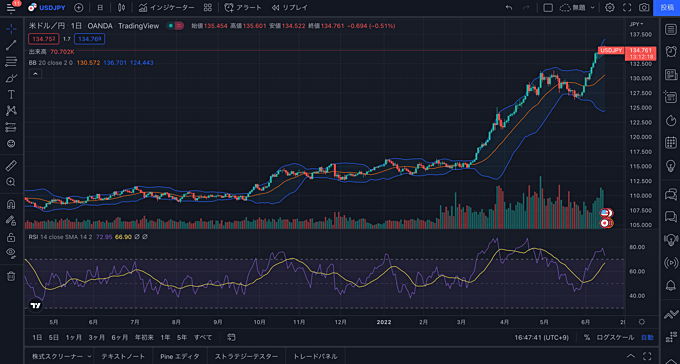Viewport: 680px width, 364px height.
Task: Select the 5日 date range
Action: pos(53,338)
